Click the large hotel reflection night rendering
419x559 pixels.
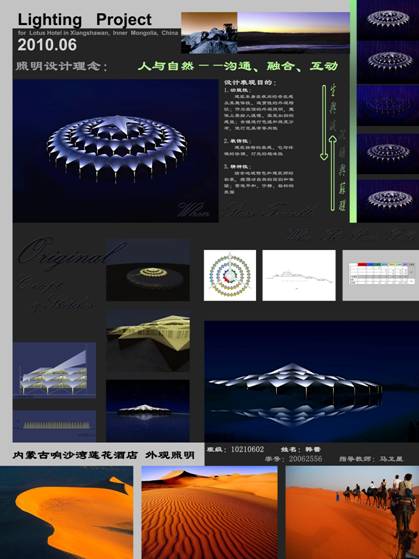click(x=311, y=381)
